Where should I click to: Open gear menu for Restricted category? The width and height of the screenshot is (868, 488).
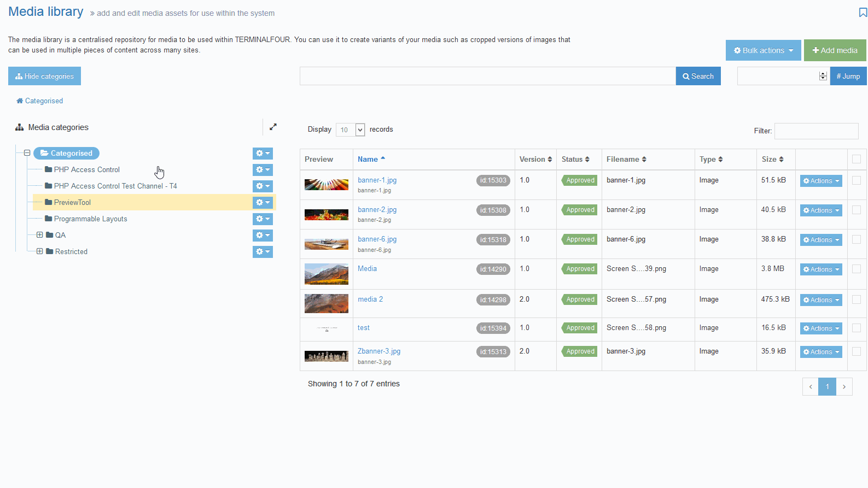[x=263, y=251]
